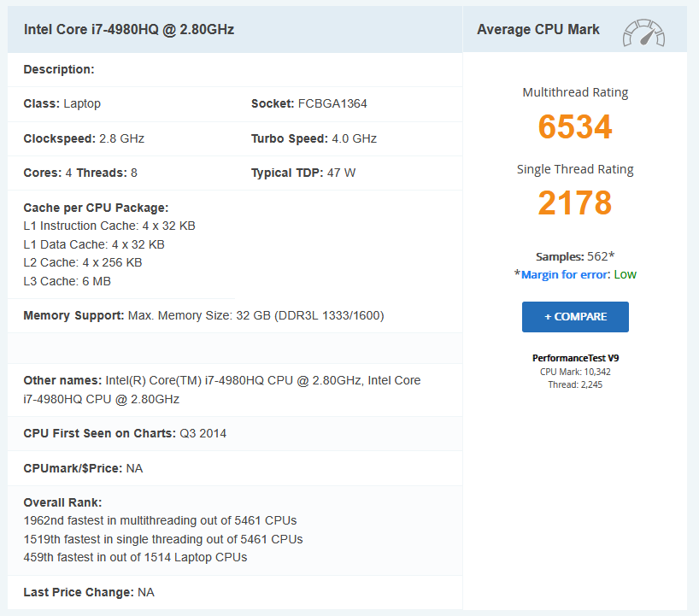Click the CPUmark/$Price: NA line
Image resolution: width=699 pixels, height=616 pixels.
click(x=83, y=468)
